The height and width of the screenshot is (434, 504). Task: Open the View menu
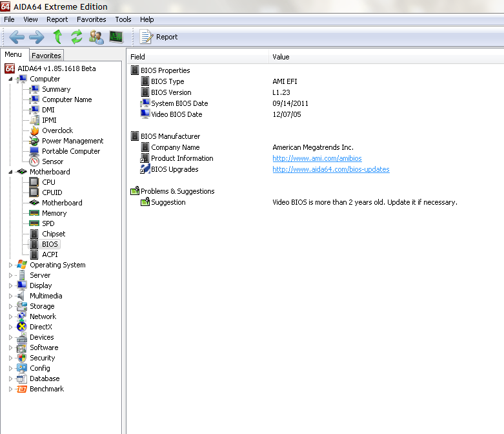[x=30, y=19]
